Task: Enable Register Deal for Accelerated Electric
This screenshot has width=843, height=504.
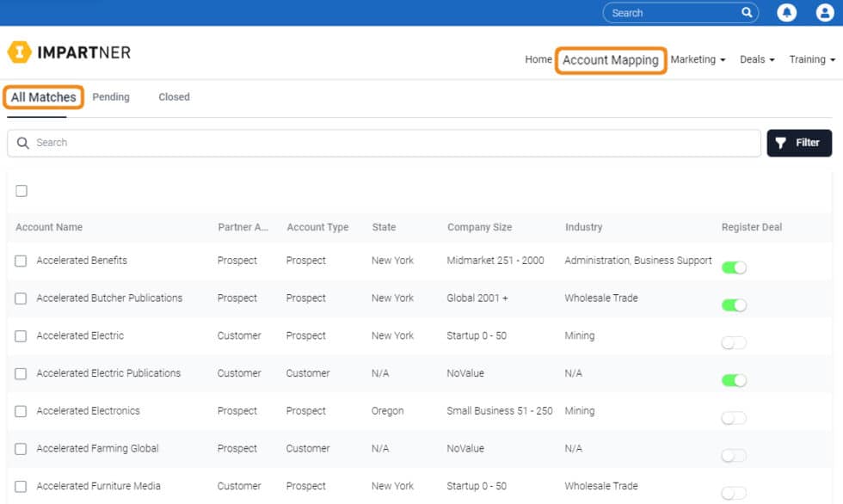Action: pos(734,341)
